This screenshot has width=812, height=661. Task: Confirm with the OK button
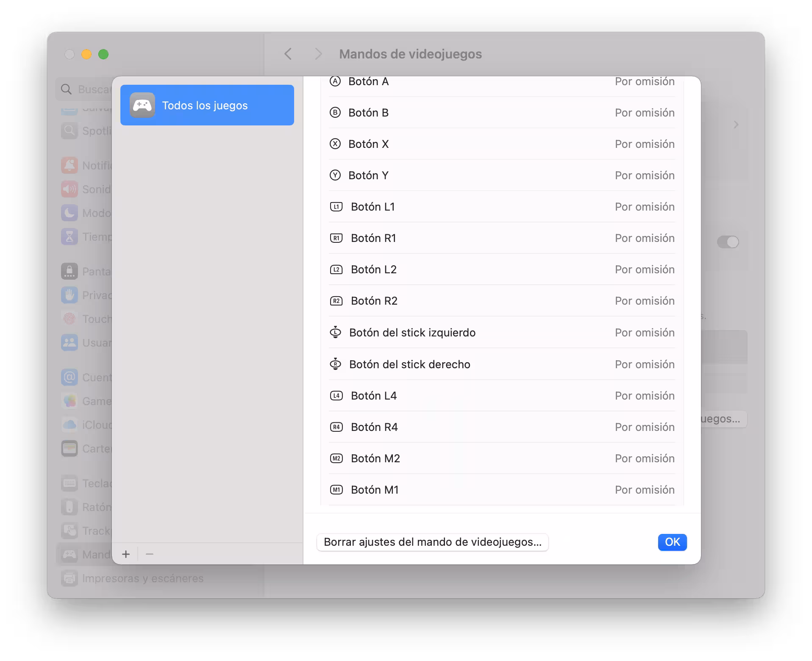[x=672, y=542]
